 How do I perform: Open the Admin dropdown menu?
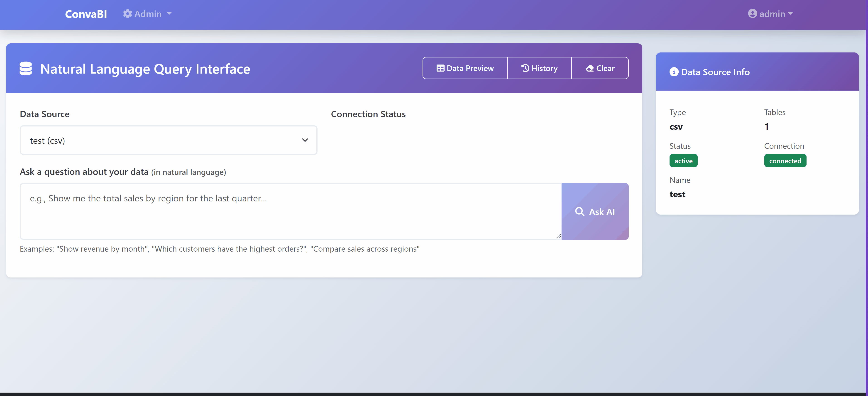point(148,14)
